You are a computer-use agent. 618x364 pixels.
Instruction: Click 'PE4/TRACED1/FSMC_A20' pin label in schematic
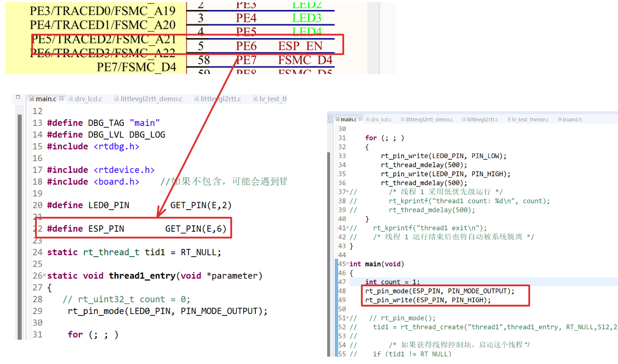[x=102, y=25]
